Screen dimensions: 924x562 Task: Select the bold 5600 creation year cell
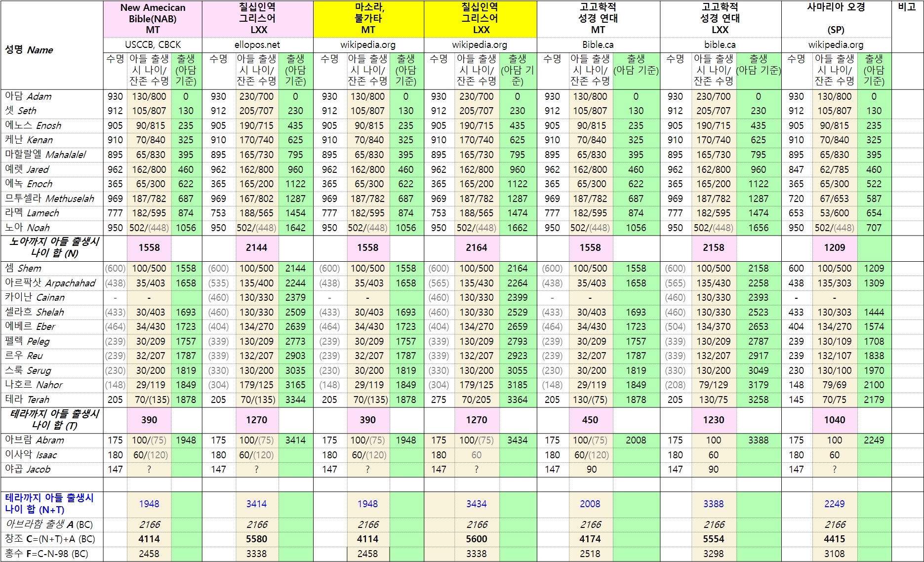point(477,539)
